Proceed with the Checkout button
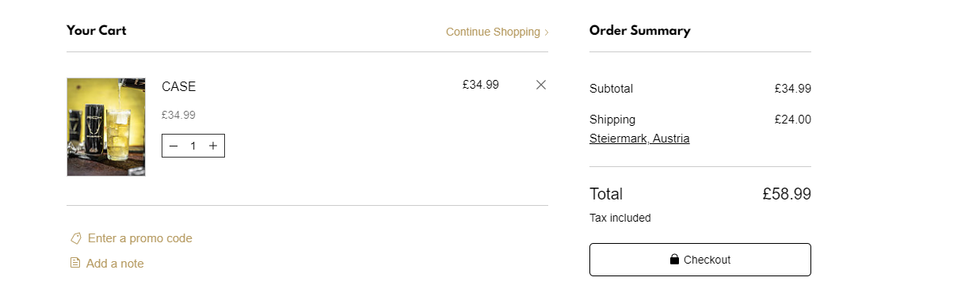 click(x=700, y=260)
